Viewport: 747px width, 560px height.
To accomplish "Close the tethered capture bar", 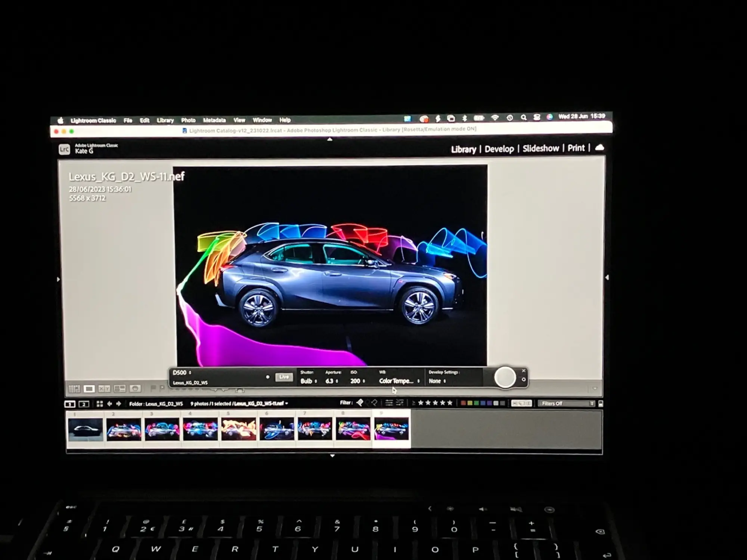I will tap(524, 371).
